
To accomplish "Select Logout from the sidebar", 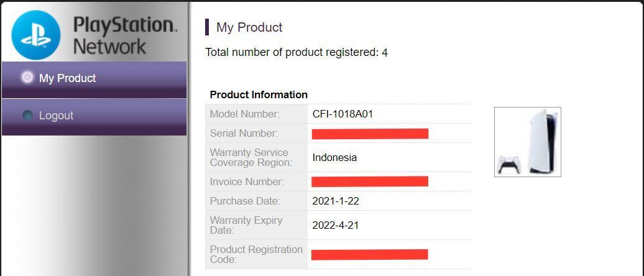I will [x=56, y=116].
